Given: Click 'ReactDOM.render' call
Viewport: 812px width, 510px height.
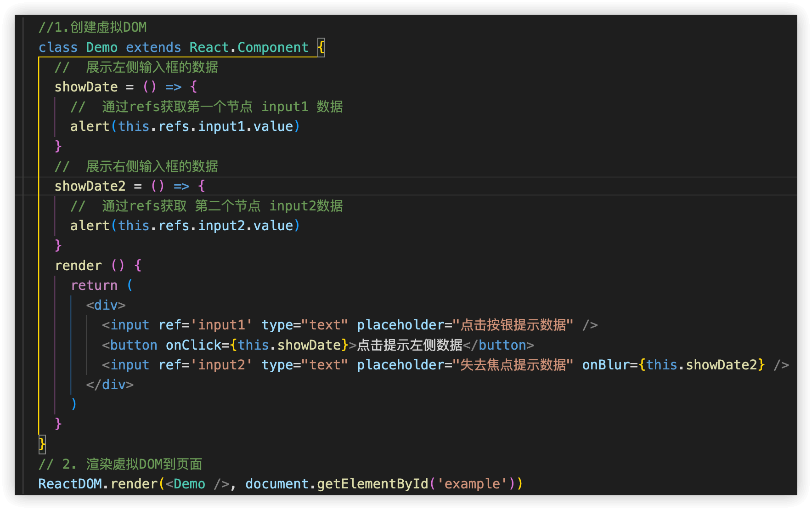Looking at the screenshot, I should [x=98, y=484].
